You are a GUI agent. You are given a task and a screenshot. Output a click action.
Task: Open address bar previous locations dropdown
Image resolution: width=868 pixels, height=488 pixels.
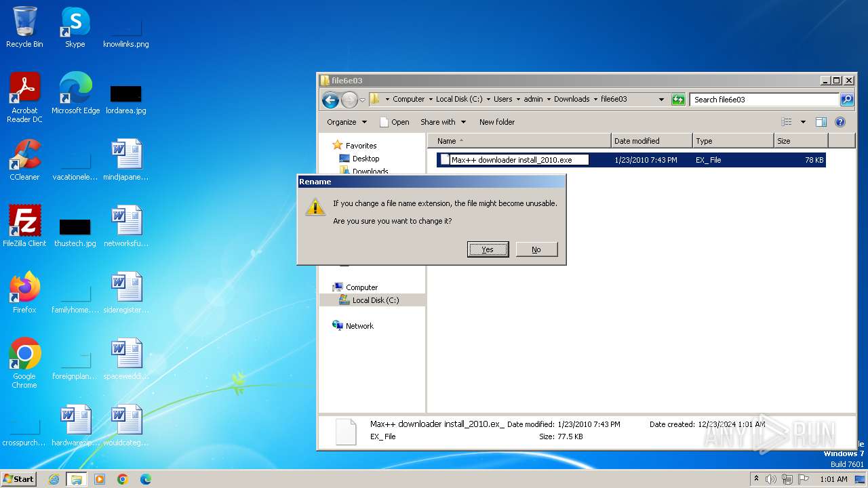662,100
